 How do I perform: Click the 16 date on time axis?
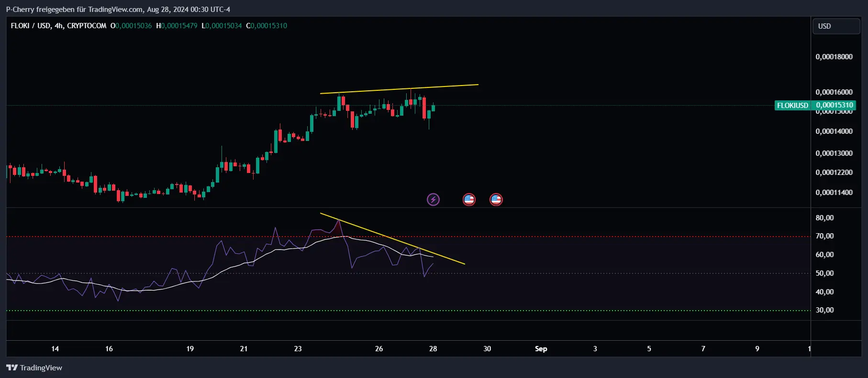tap(109, 349)
